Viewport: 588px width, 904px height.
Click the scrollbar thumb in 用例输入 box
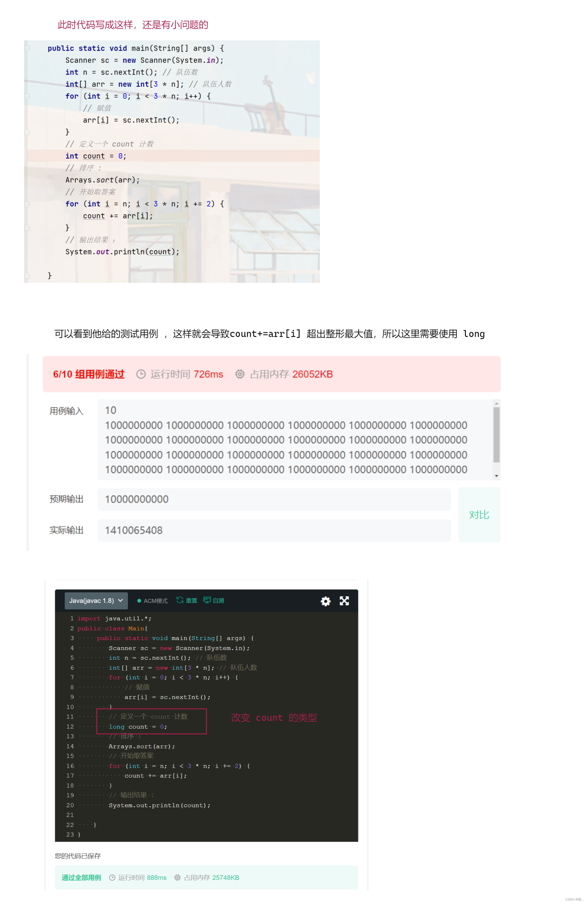[497, 434]
